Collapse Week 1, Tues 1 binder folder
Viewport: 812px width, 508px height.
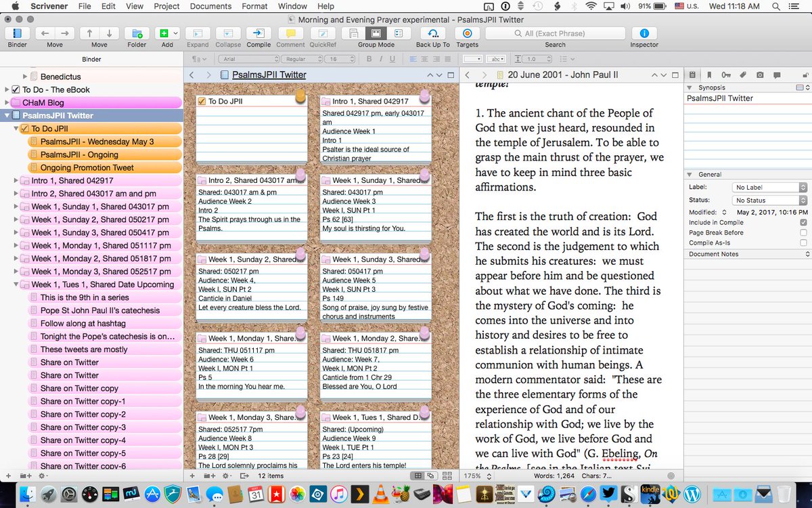pos(16,284)
